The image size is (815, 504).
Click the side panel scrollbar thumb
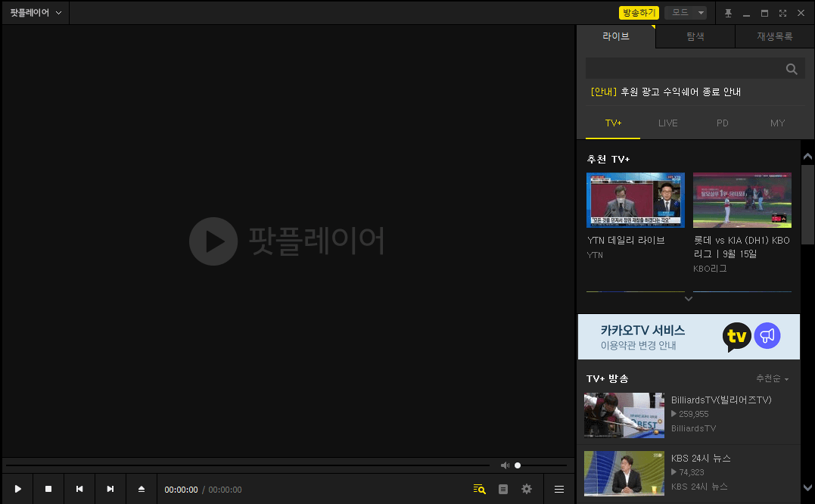(x=807, y=205)
